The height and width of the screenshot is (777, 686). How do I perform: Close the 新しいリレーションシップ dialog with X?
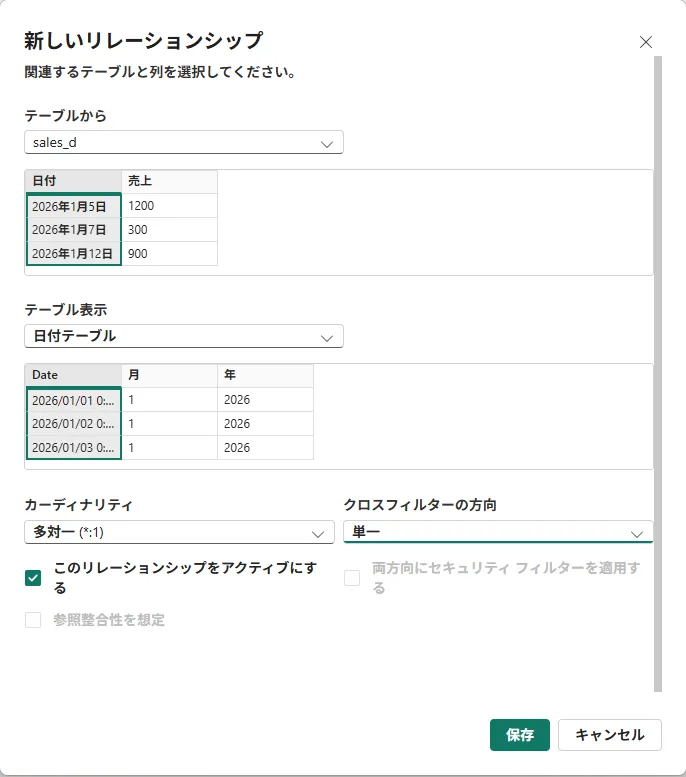click(645, 42)
